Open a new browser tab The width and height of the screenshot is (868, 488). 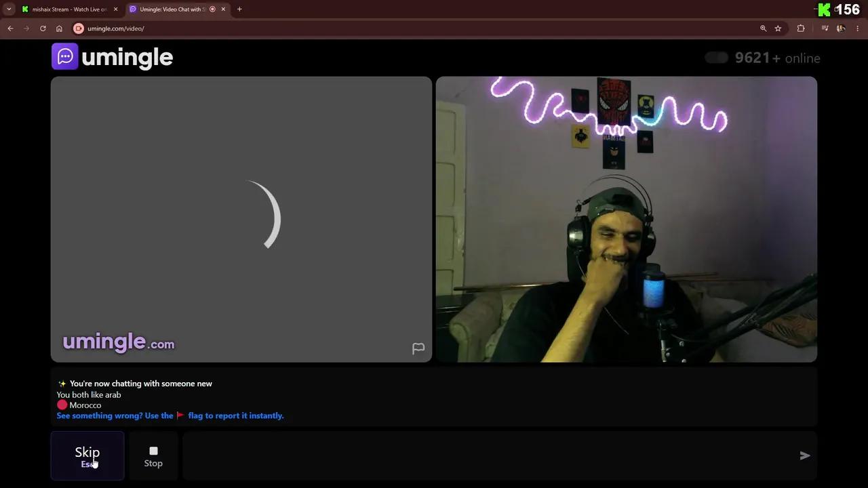pos(239,9)
